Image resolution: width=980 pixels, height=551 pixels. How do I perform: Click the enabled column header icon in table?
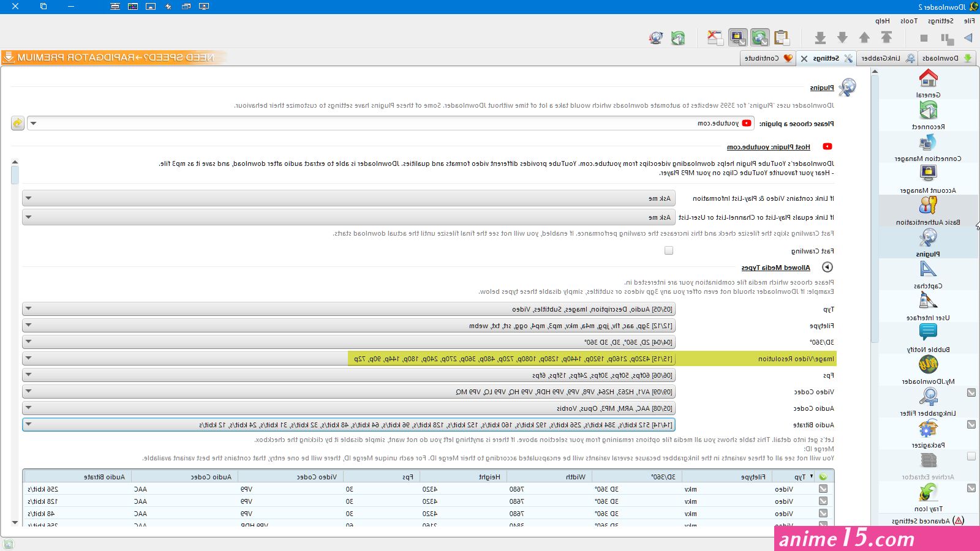(x=823, y=476)
